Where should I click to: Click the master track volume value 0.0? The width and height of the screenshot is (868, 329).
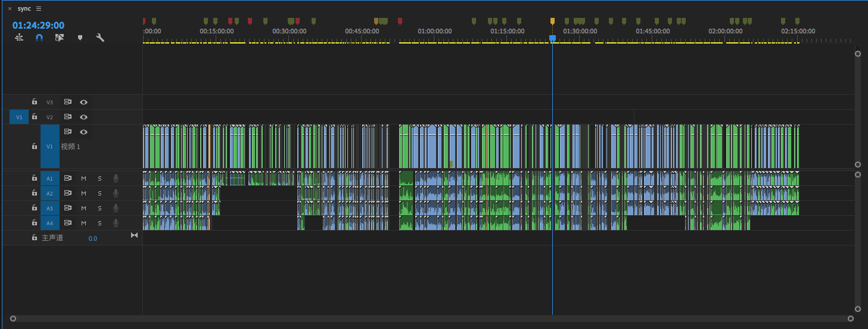click(x=93, y=238)
